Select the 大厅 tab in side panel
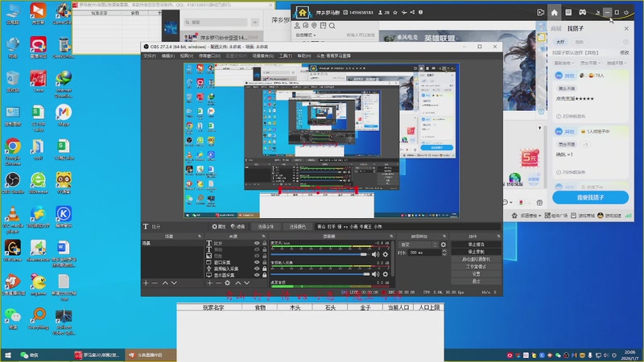 [560, 42]
